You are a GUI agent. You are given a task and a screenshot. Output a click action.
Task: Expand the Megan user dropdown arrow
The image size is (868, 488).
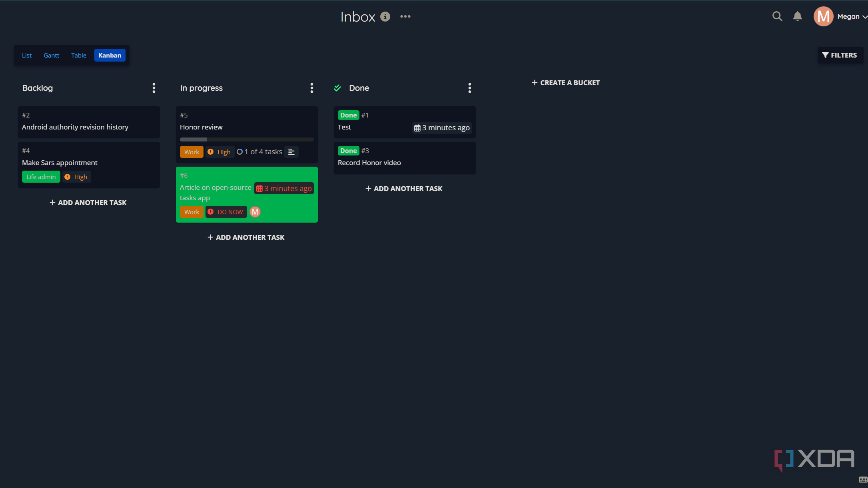coord(865,17)
